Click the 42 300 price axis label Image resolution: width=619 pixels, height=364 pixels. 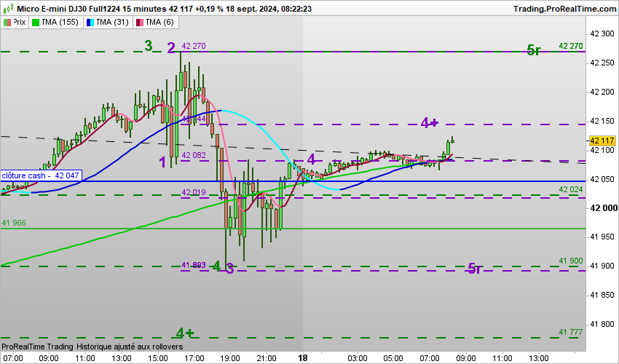602,34
